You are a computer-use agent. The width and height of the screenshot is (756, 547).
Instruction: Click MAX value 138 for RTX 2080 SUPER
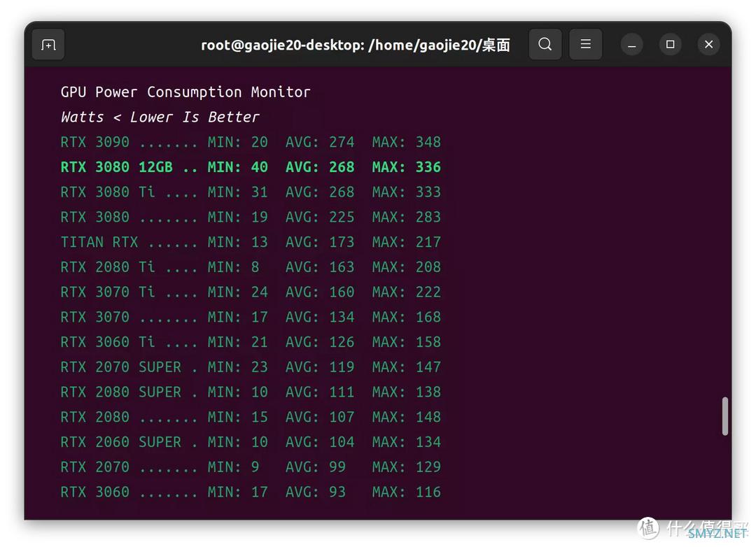[x=428, y=392]
